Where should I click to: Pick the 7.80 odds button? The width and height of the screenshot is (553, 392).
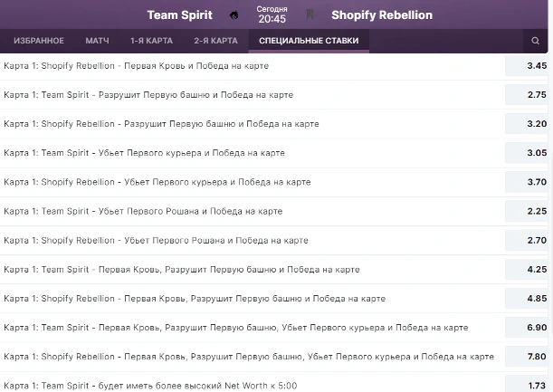[x=527, y=357]
